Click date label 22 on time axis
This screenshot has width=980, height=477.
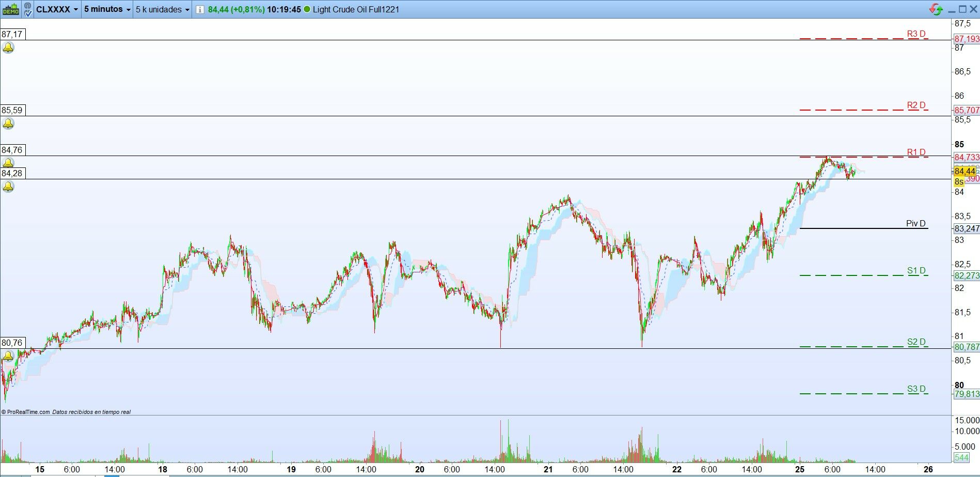[677, 469]
